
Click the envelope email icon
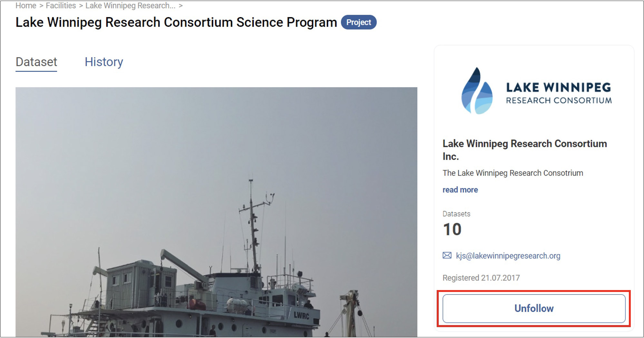click(447, 256)
